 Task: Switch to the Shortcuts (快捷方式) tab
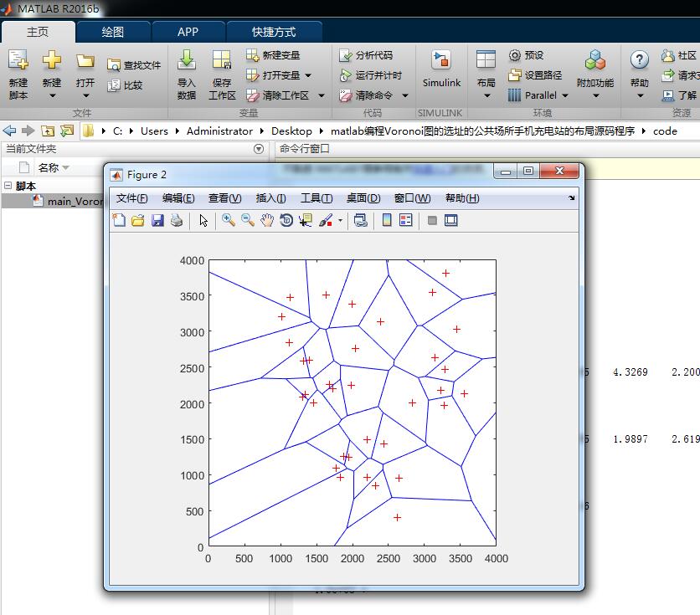pos(274,32)
